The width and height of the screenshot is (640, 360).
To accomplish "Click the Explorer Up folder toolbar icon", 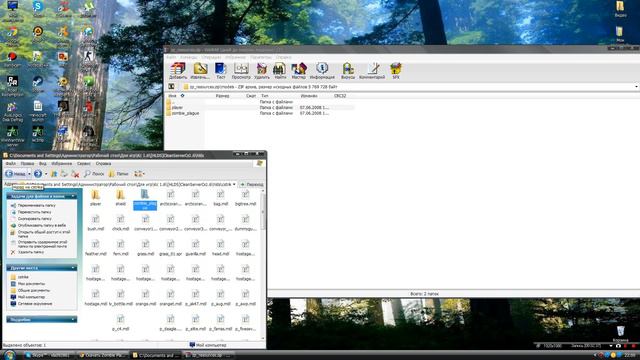I will 54,174.
